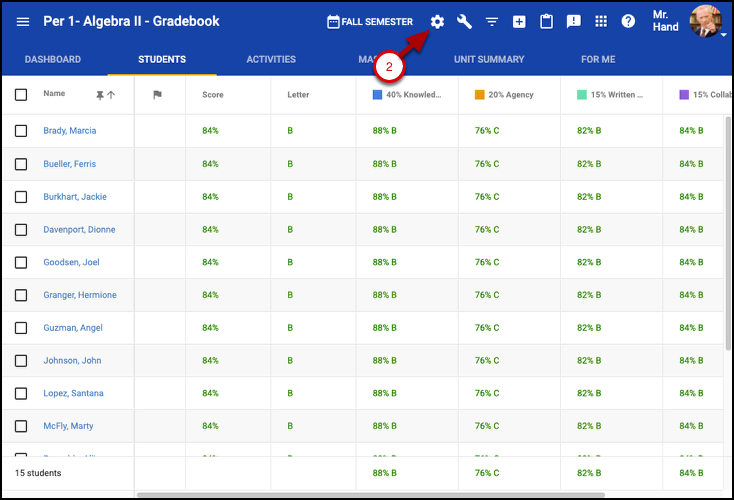Select the checkbox beside Goodsen, Joel
The height and width of the screenshot is (500, 734).
[x=21, y=262]
